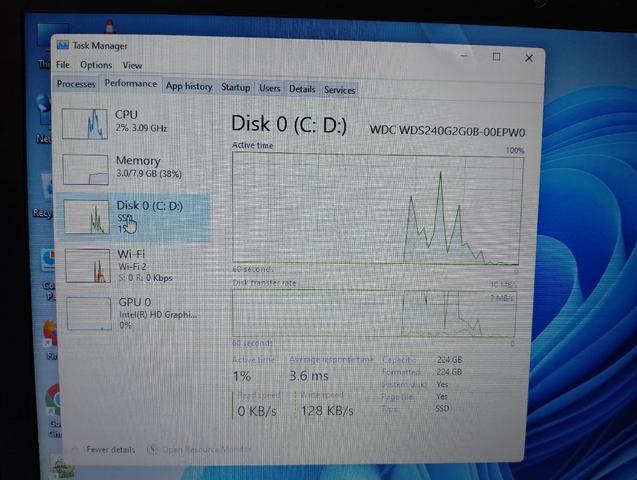Click the Task Manager title bar icon
The image size is (637, 480).
(x=63, y=45)
